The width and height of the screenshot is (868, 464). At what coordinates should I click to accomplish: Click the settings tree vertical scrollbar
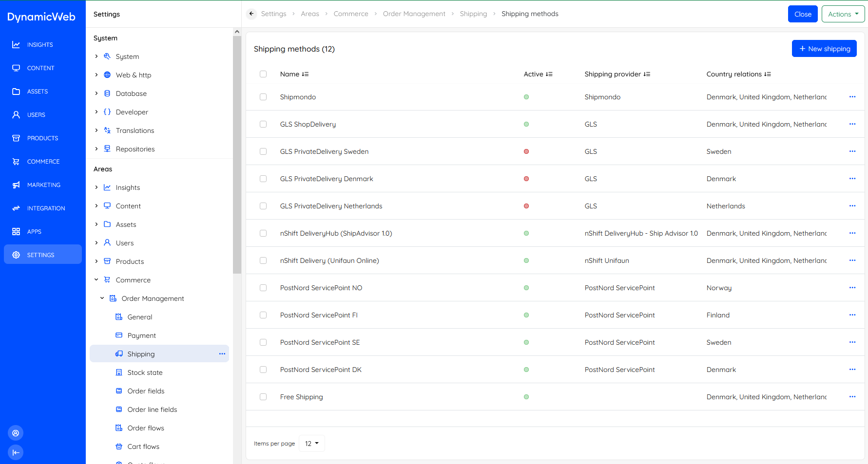pyautogui.click(x=237, y=155)
